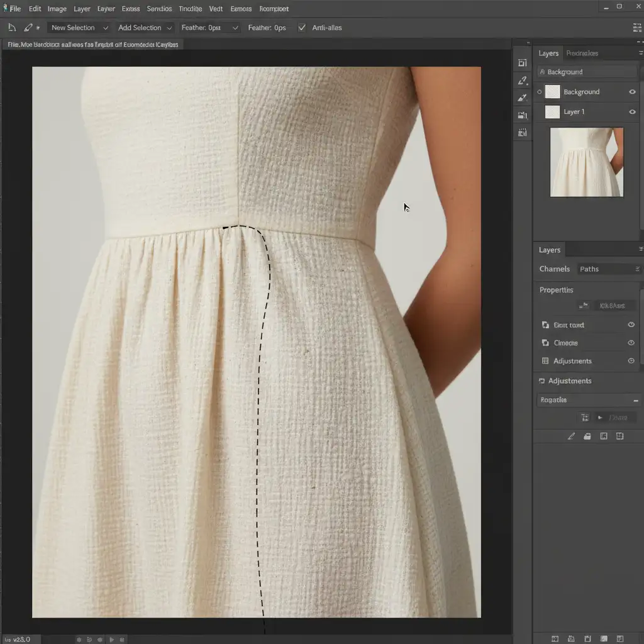This screenshot has width=644, height=644.
Task: Open the Image menu
Action: point(57,9)
